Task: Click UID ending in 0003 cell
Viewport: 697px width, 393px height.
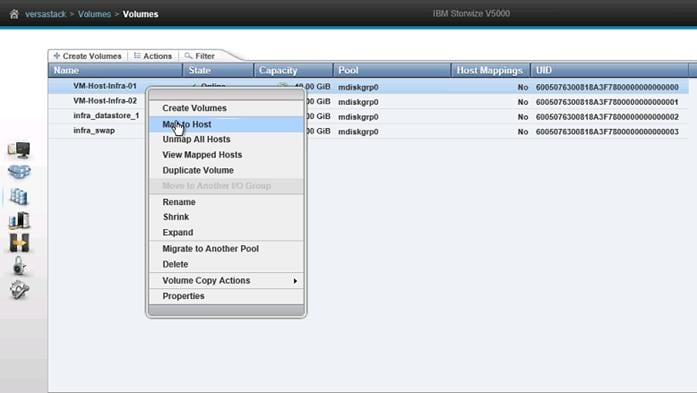Action: coord(607,132)
